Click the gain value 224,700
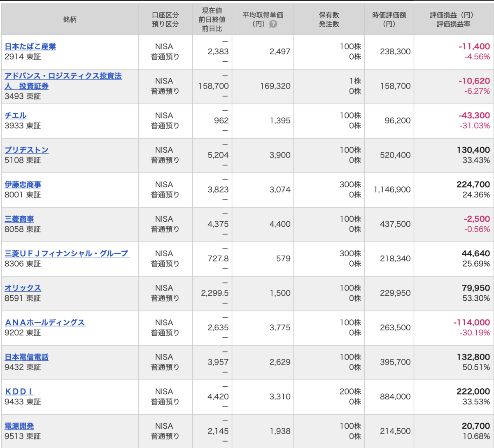The height and width of the screenshot is (448, 494). [x=473, y=185]
